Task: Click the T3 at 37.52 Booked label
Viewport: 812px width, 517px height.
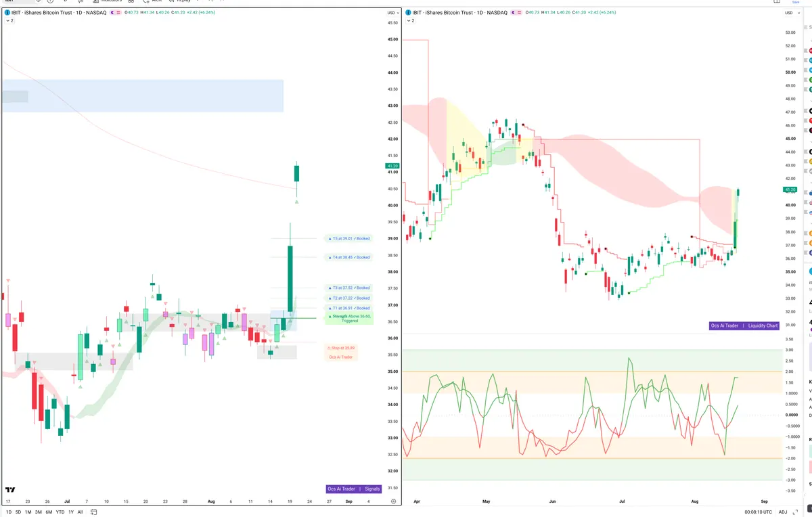Action: coord(349,288)
